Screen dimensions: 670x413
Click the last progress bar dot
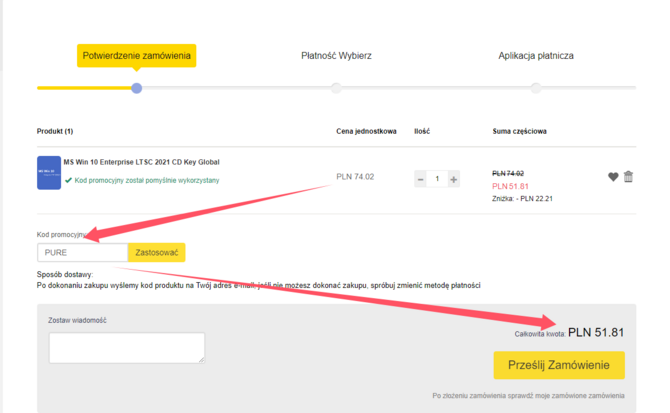(x=536, y=88)
